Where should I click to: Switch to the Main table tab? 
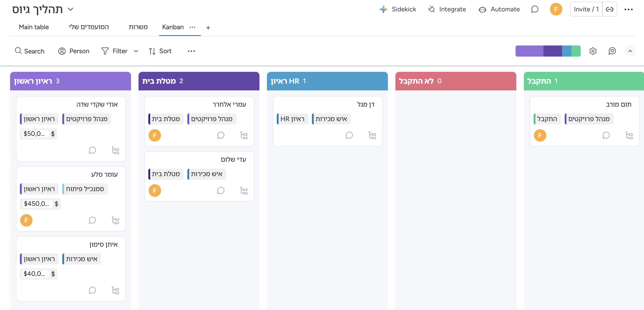(x=34, y=27)
